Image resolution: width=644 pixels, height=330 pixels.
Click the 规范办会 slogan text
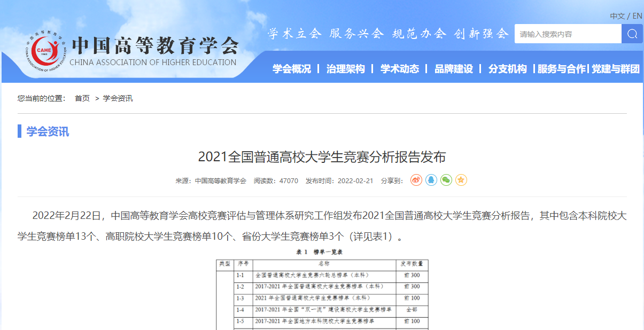tap(420, 34)
